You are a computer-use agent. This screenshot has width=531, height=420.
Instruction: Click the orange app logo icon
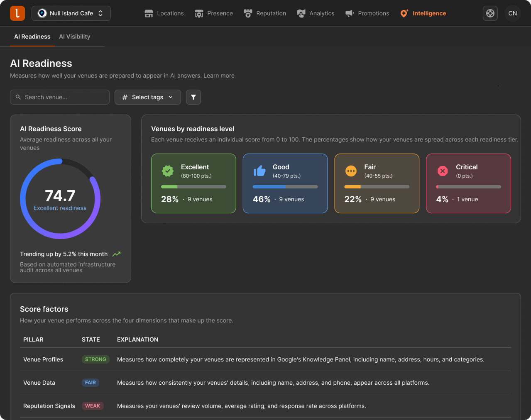coord(17,13)
